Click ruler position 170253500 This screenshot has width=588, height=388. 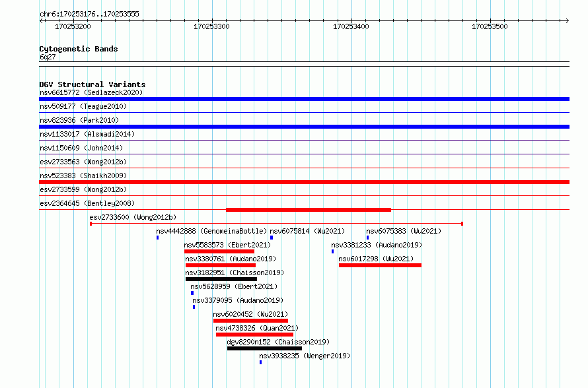click(x=490, y=26)
